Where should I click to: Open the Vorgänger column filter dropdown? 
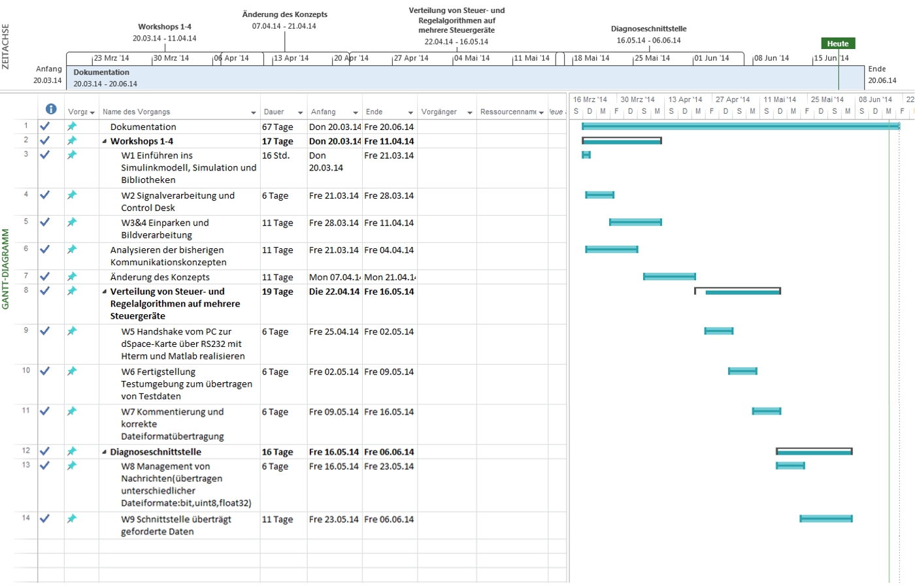(469, 112)
